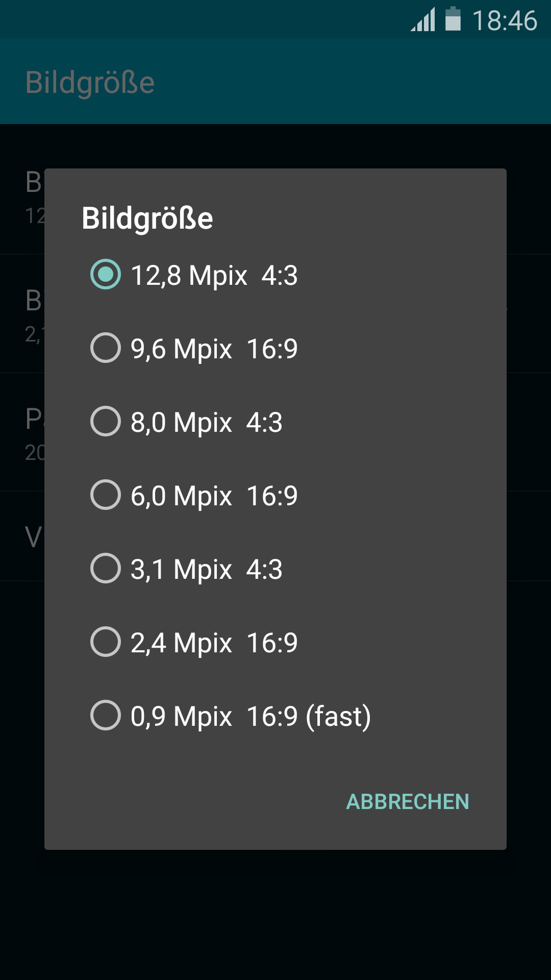Tap the "0,9 Mpix 16:9 (fast)" label text
This screenshot has width=551, height=980.
point(251,716)
